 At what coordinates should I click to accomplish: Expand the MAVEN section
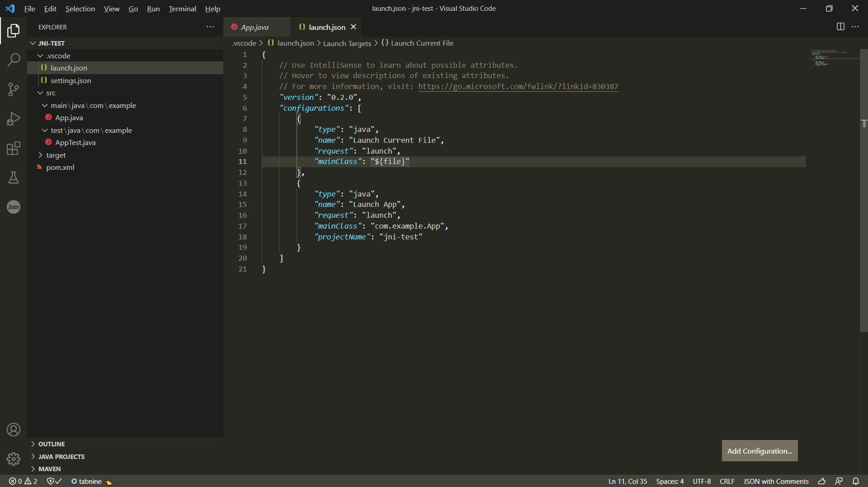(50, 468)
